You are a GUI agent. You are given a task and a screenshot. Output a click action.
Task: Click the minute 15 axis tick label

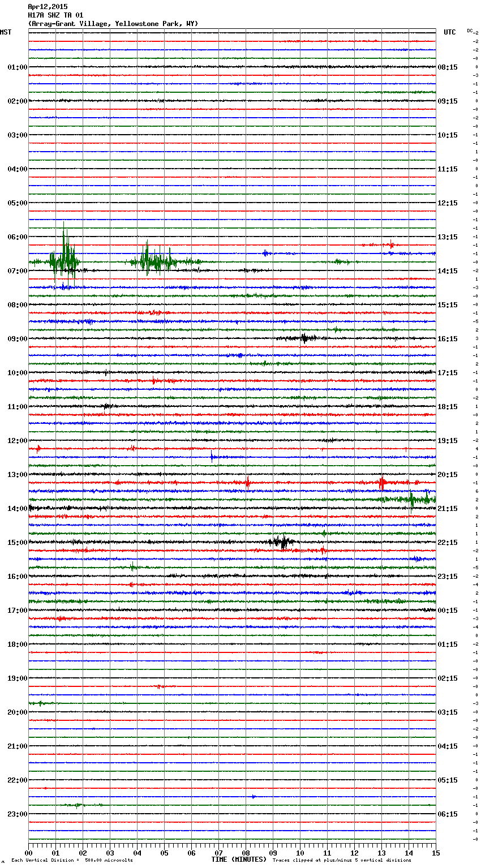436,853
